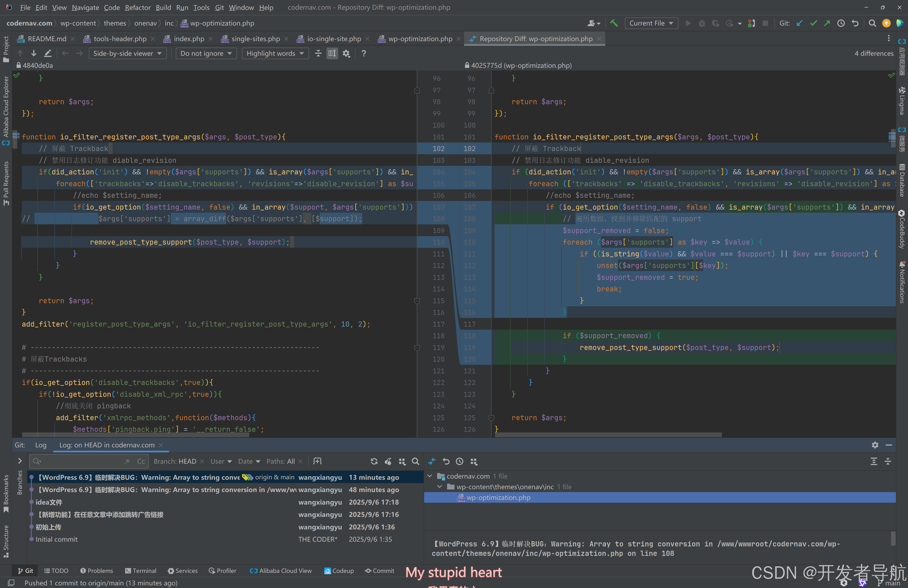
Task: Open Side-by-side viewer dropdown
Action: pos(127,53)
